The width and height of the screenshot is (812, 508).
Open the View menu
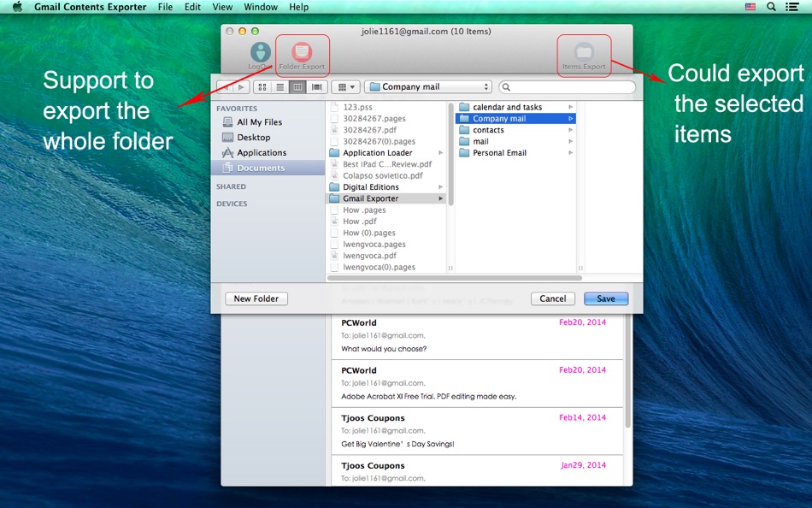coord(222,7)
